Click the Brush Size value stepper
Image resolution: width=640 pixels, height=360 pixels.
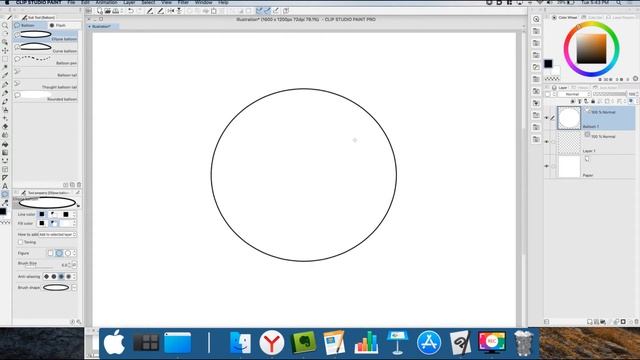[x=69, y=265]
